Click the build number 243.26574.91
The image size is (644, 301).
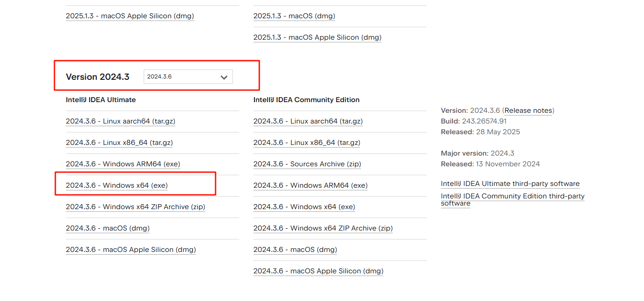[484, 121]
